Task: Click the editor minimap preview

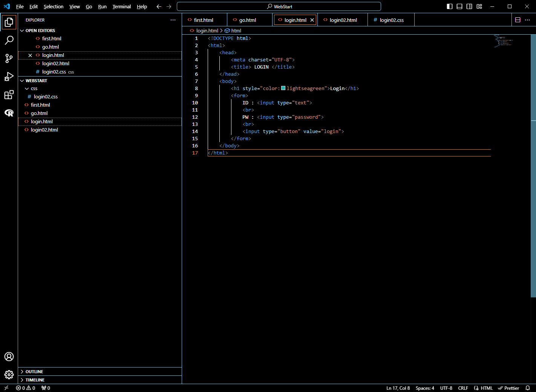Action: [x=504, y=41]
